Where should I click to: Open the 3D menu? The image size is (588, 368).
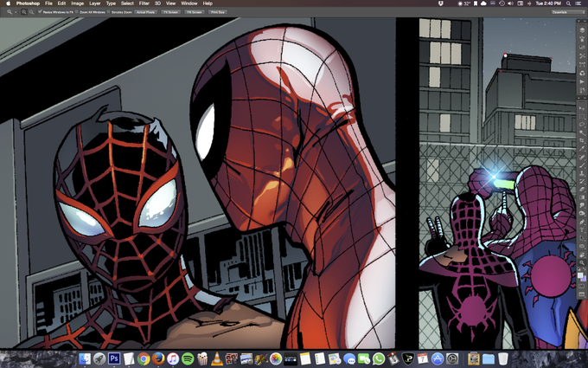[157, 3]
